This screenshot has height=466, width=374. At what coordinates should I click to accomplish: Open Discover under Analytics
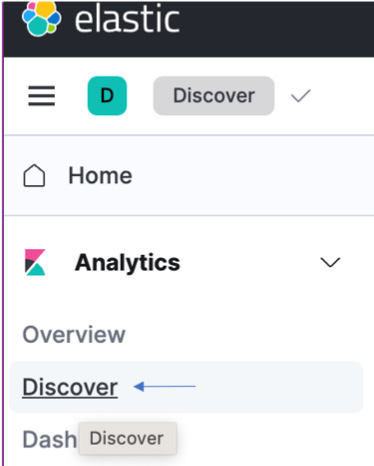point(70,387)
